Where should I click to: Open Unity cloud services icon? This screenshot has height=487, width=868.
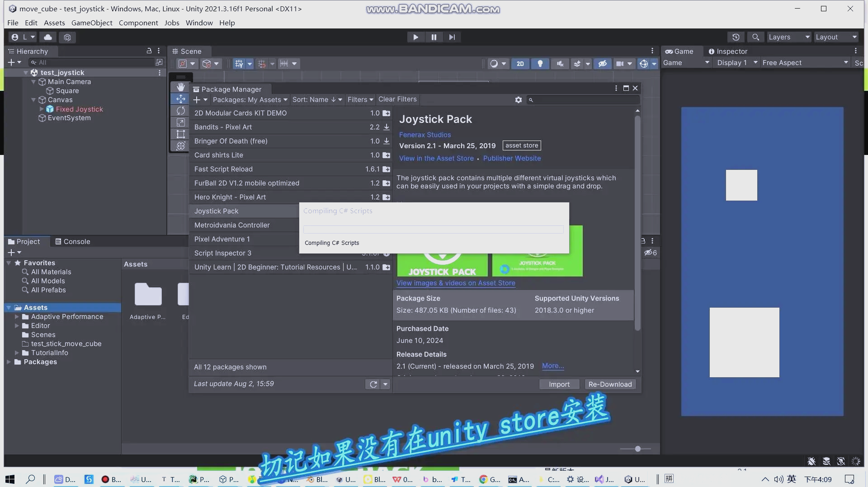click(x=47, y=37)
